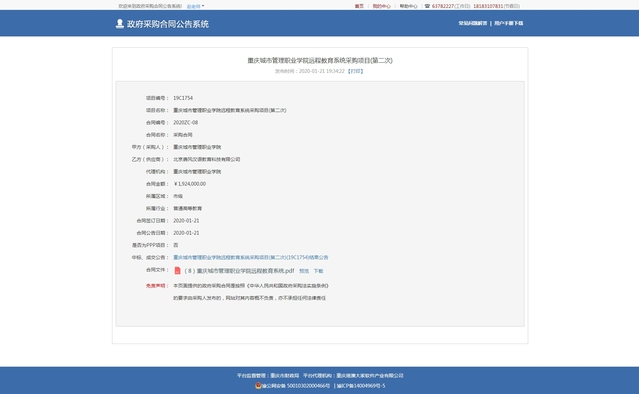639x394 pixels.
Task: Click the phone number 63782227 in top bar
Action: point(443,6)
